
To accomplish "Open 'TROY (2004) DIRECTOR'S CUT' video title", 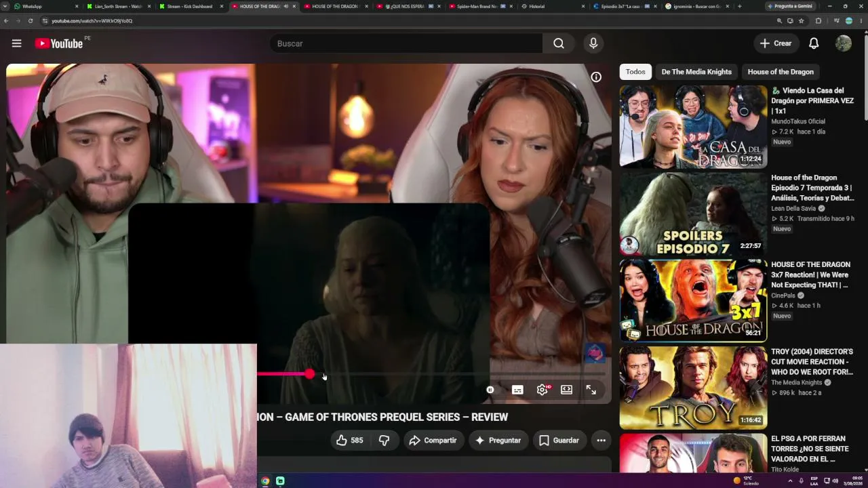I will [x=812, y=361].
